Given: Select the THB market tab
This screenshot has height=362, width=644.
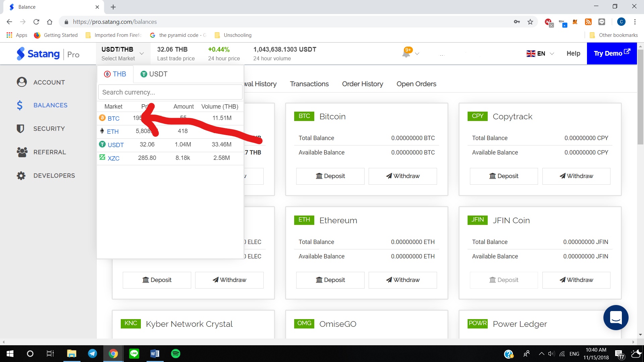Looking at the screenshot, I should tap(115, 74).
